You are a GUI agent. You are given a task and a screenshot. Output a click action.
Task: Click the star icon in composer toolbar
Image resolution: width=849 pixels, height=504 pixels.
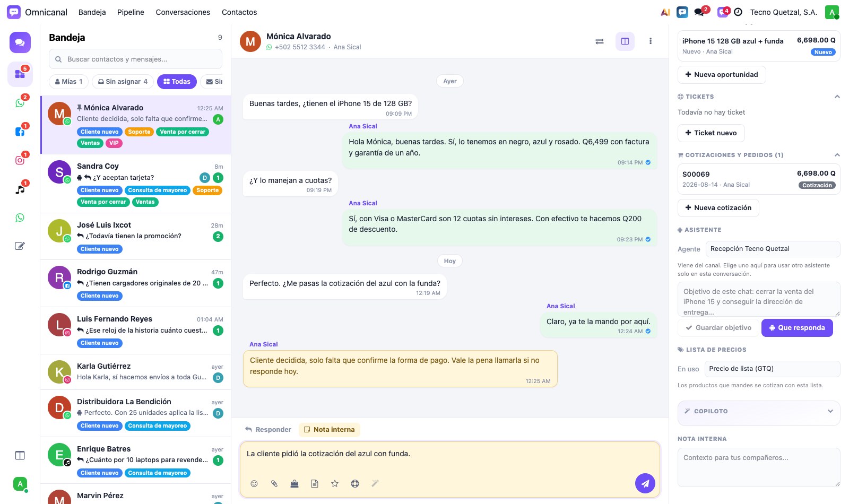click(335, 483)
